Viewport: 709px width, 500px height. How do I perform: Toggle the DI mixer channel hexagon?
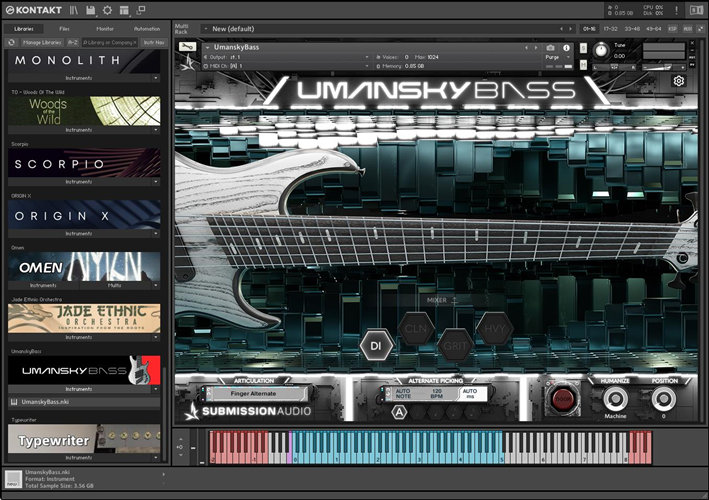[x=376, y=346]
